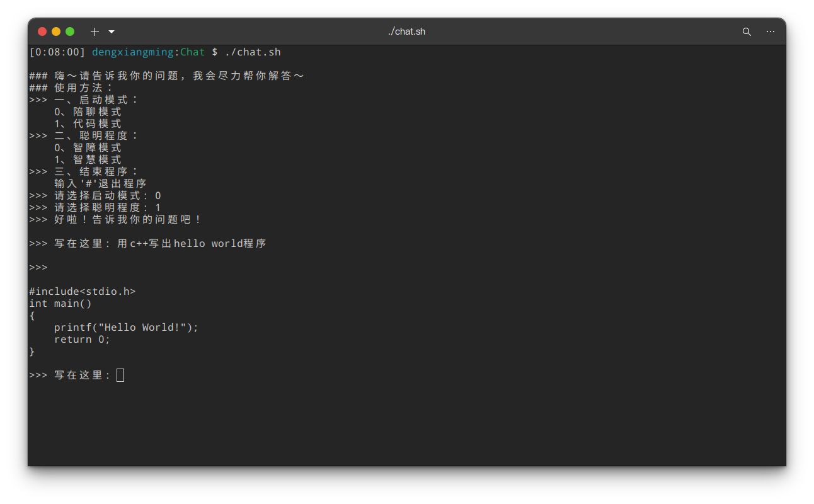Click the #include<stdio.h> output line
The image size is (814, 504).
tap(83, 292)
